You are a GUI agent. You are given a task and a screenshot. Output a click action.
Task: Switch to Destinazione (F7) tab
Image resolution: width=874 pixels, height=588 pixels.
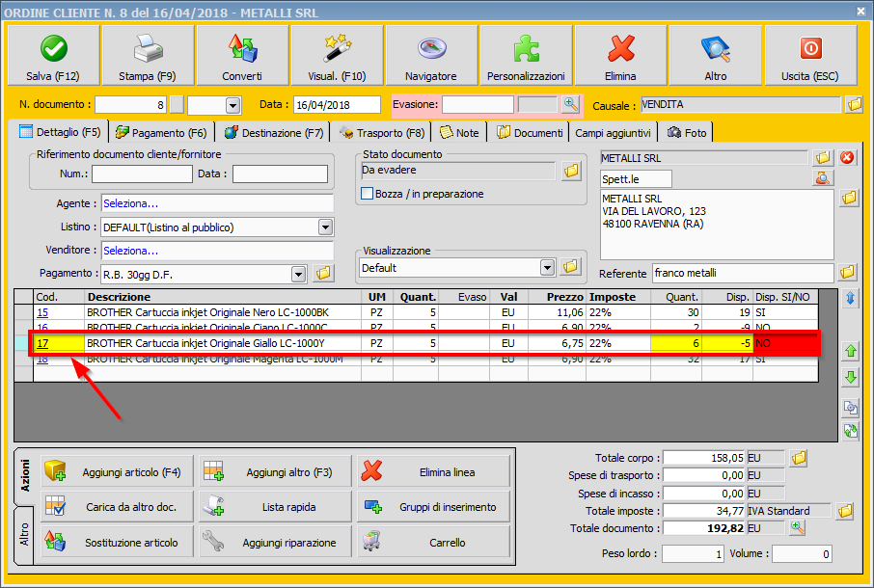[274, 132]
